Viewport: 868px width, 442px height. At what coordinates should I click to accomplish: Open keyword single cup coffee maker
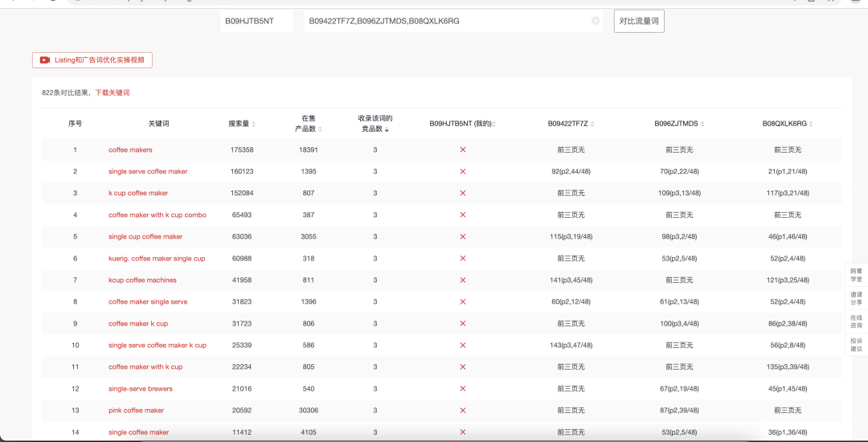145,237
